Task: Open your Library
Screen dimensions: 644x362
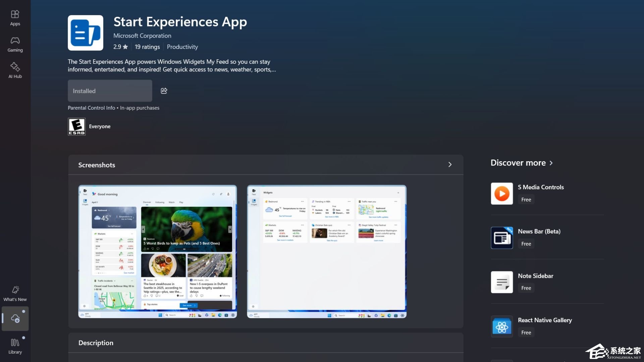Action: (15, 346)
